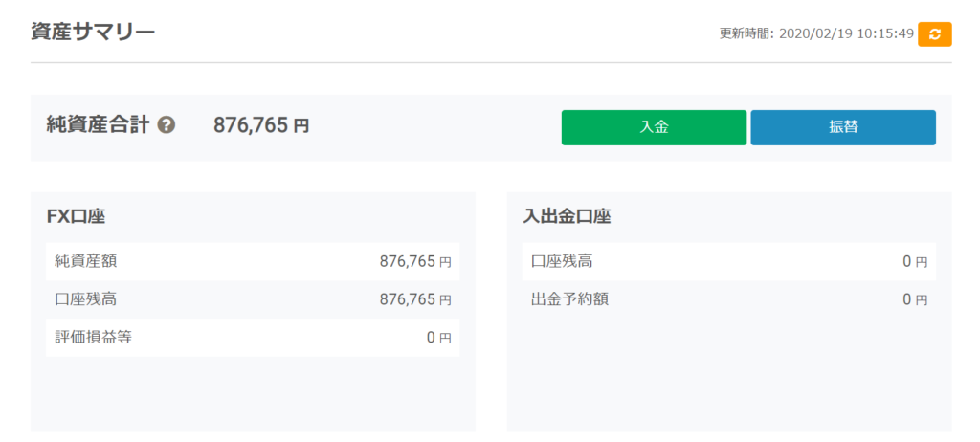The image size is (980, 442).
Task: Select the 口座残高 label in 入出金口座
Action: [x=562, y=261]
